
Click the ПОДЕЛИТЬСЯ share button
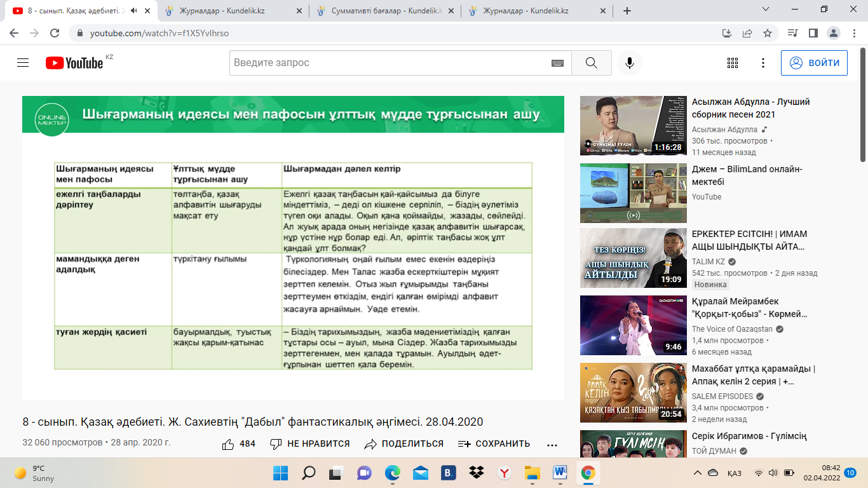point(404,444)
